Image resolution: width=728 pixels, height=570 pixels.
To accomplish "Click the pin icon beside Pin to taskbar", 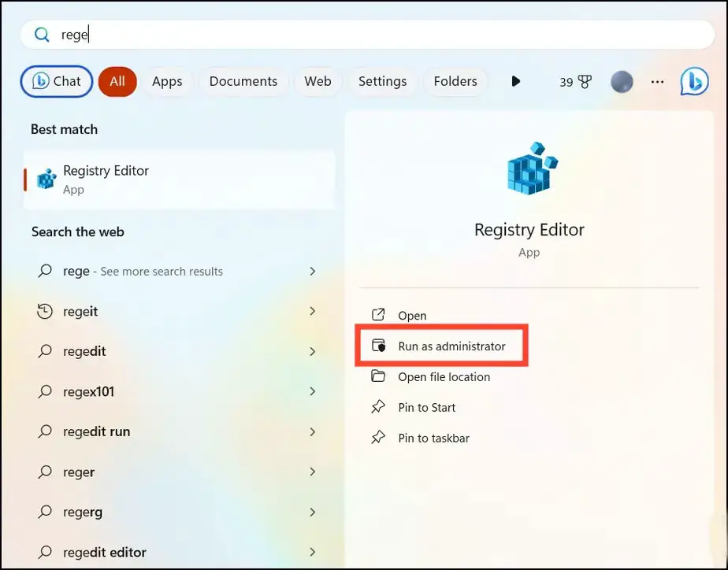I will click(378, 438).
